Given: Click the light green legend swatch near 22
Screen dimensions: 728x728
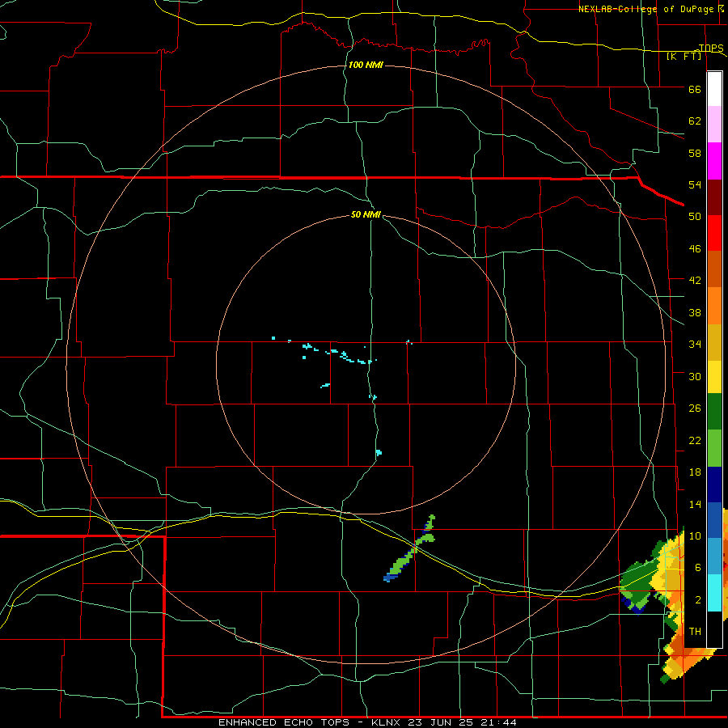Looking at the screenshot, I should (714, 448).
